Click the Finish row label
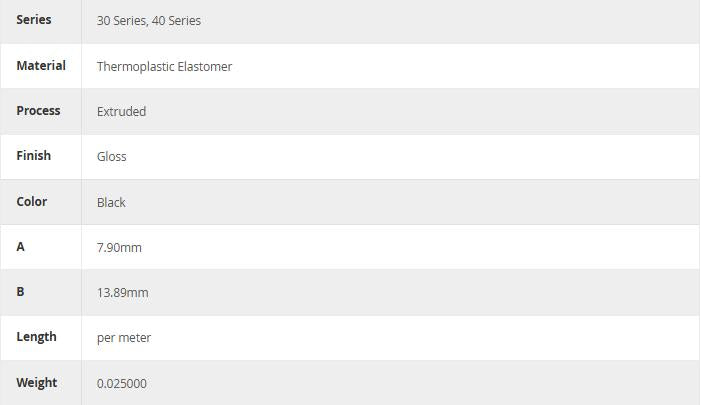This screenshot has height=405, width=701. pyautogui.click(x=33, y=156)
